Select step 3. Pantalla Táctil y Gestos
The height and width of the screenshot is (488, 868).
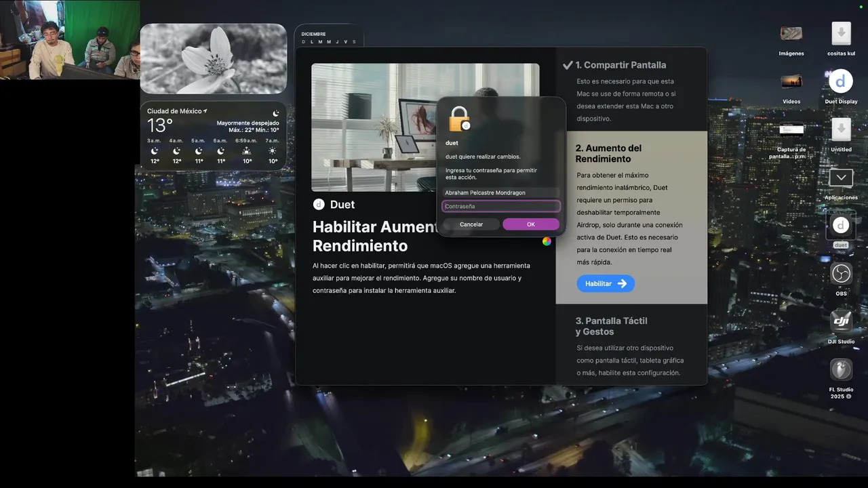click(611, 326)
